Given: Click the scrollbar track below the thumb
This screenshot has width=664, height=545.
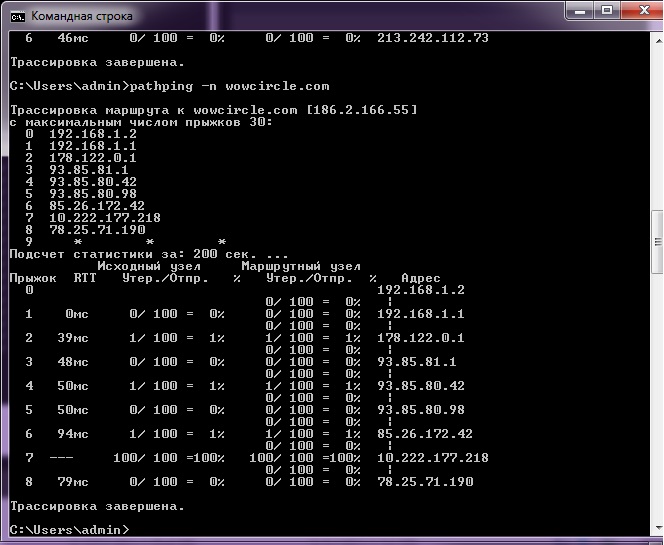Looking at the screenshot, I should 656,400.
